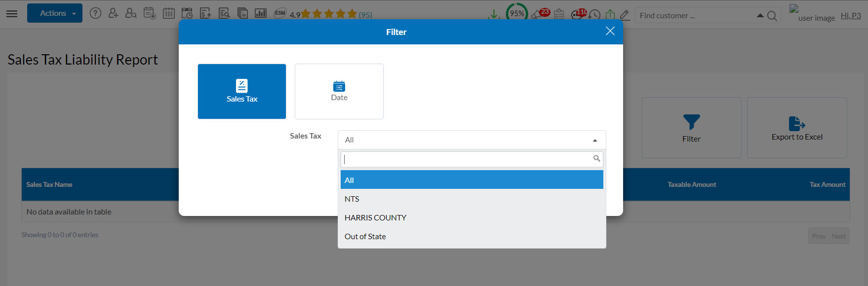Open chat messages with 110 badge
This screenshot has width=868, height=286.
point(578,14)
